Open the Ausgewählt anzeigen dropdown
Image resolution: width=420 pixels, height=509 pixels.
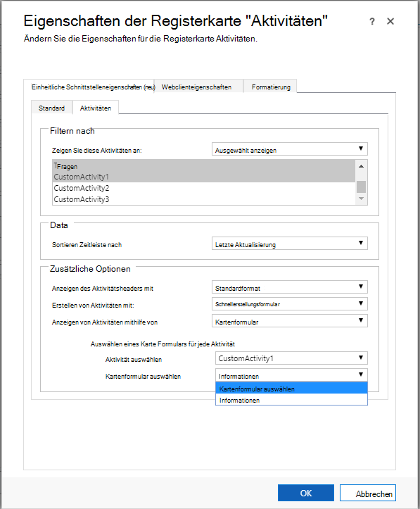[290, 149]
